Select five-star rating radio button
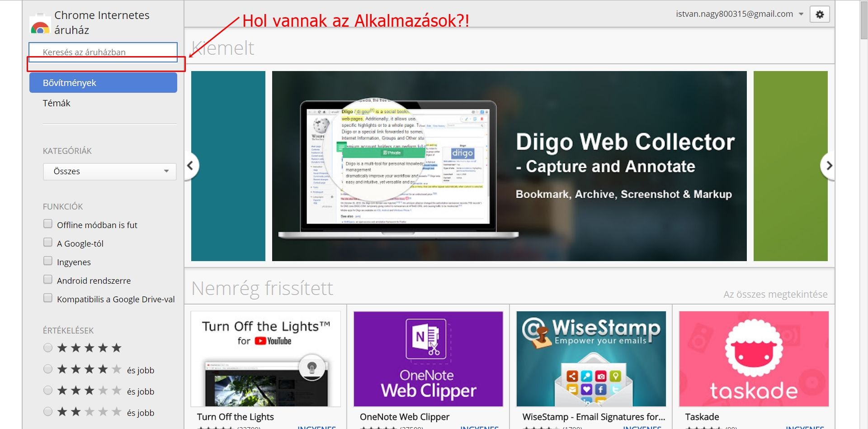Viewport: 868px width, 429px height. pos(48,348)
